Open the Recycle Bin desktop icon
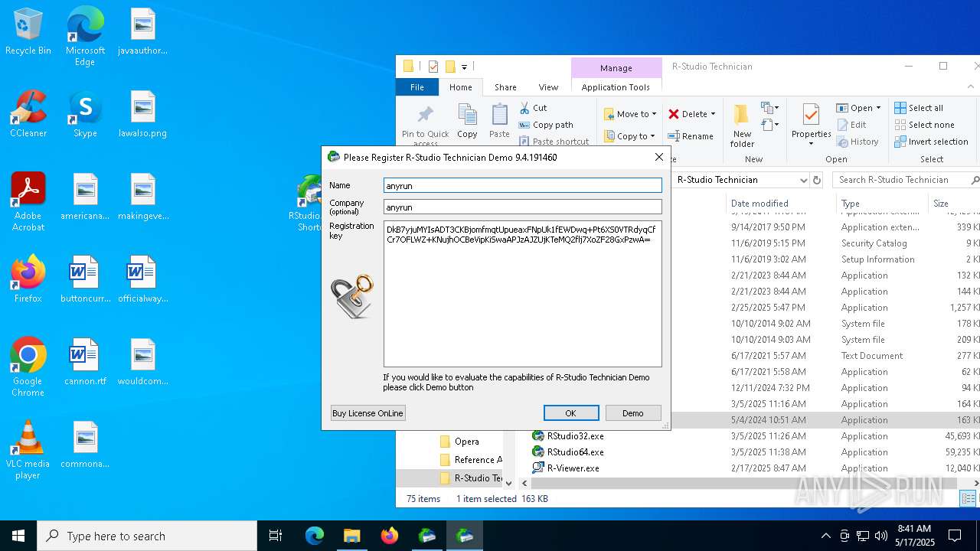 pos(28,32)
